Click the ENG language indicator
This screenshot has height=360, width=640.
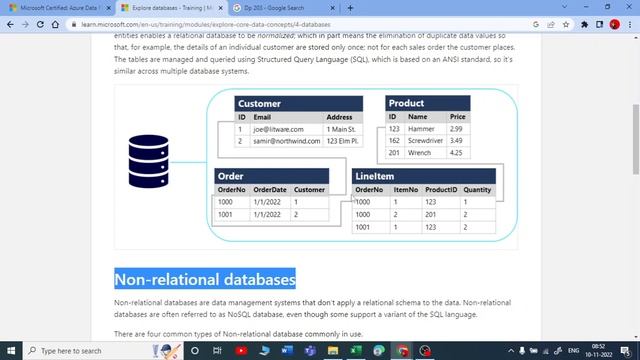573,351
